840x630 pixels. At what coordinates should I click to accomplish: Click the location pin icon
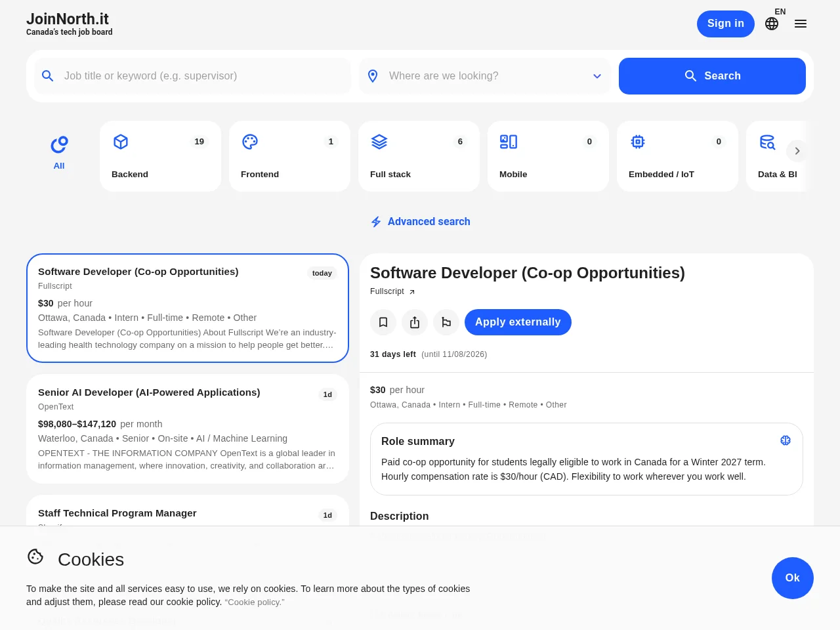click(373, 76)
